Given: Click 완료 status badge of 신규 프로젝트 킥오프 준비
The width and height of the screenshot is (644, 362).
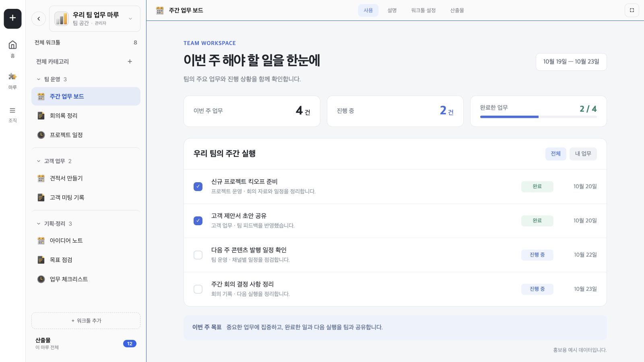Looking at the screenshot, I should tap(537, 187).
